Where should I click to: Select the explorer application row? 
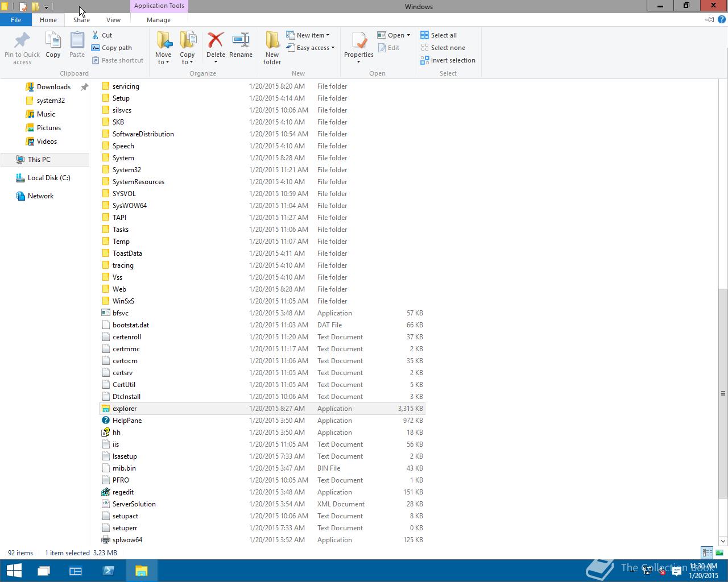[262, 409]
